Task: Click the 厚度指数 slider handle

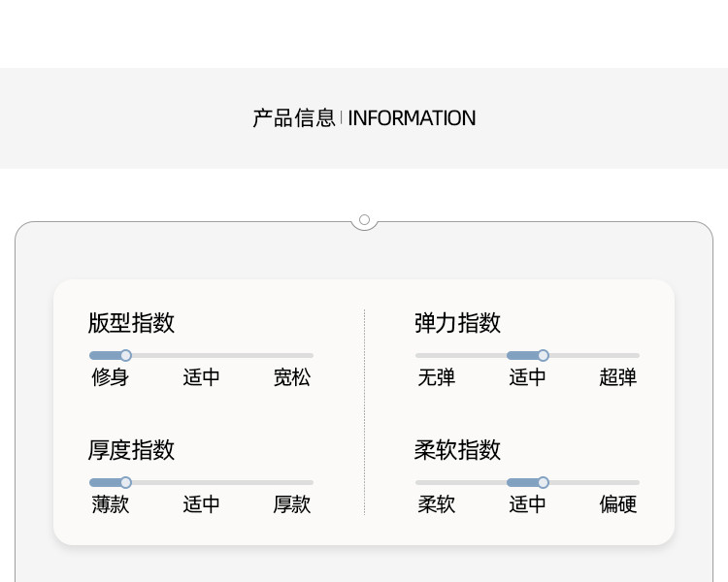Action: (x=125, y=482)
